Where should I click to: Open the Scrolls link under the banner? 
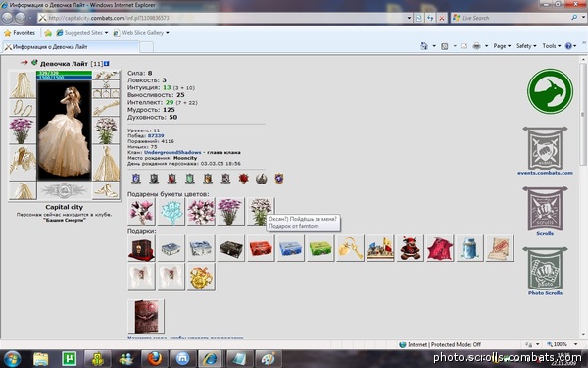click(x=545, y=233)
